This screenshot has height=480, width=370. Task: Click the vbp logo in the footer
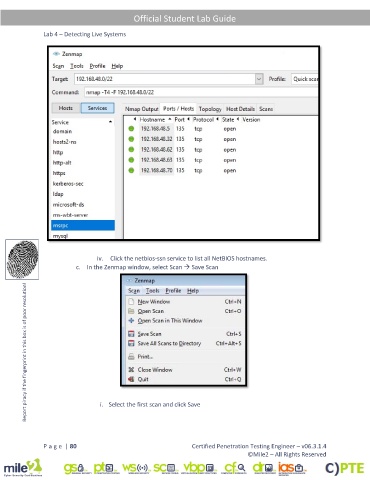tap(199, 468)
